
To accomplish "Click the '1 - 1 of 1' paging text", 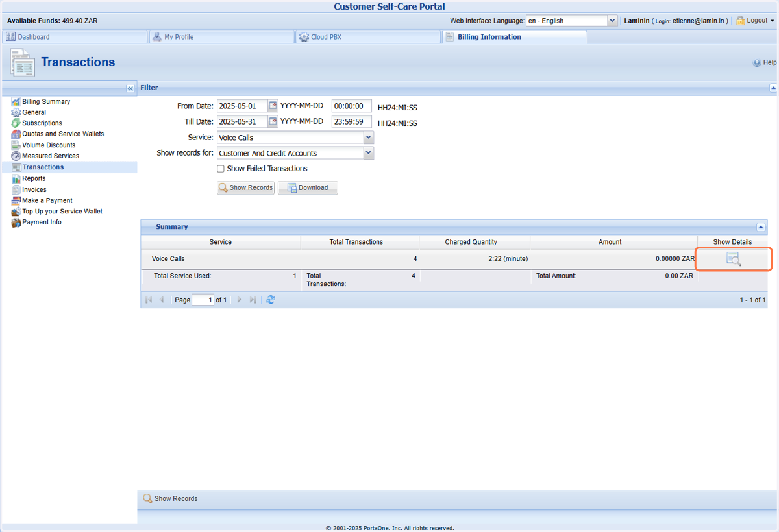I will (752, 300).
